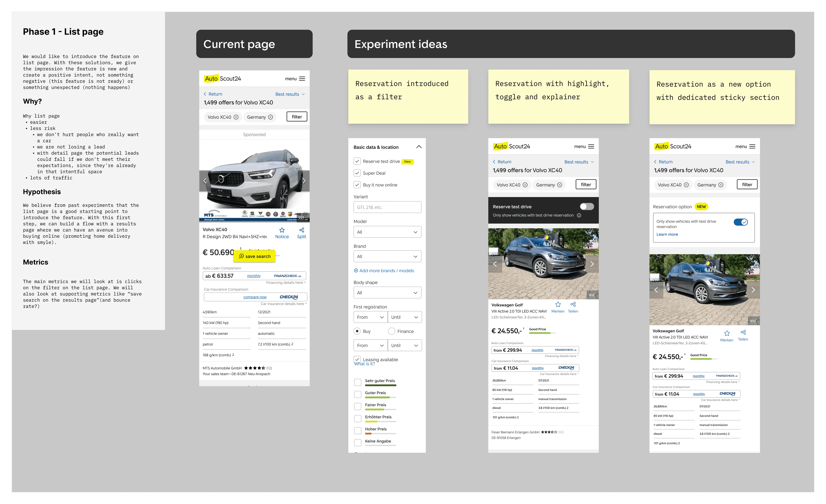Image resolution: width=826 pixels, height=504 pixels.
Task: Collapse Basic data & location section
Action: [419, 147]
